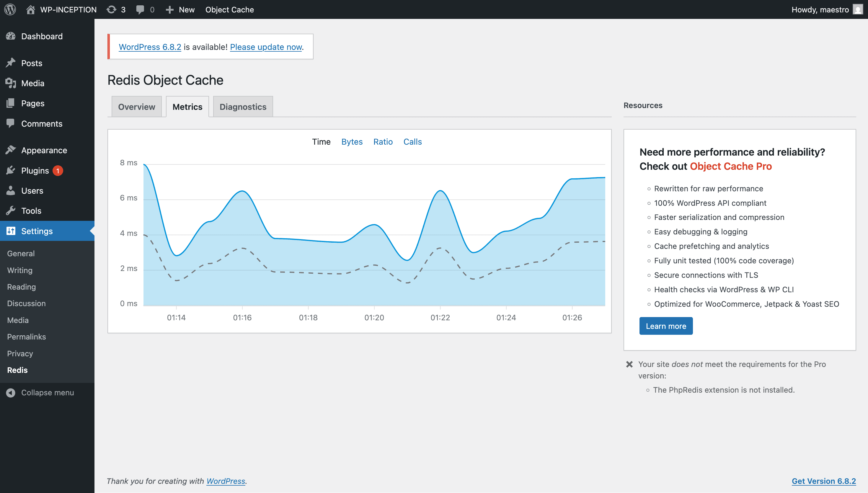Click the Appearance paintbrush icon

pyautogui.click(x=11, y=150)
